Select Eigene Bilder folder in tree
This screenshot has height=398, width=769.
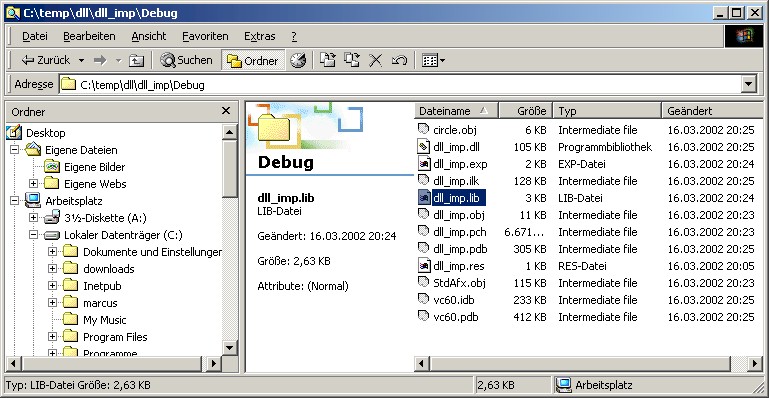[x=94, y=167]
